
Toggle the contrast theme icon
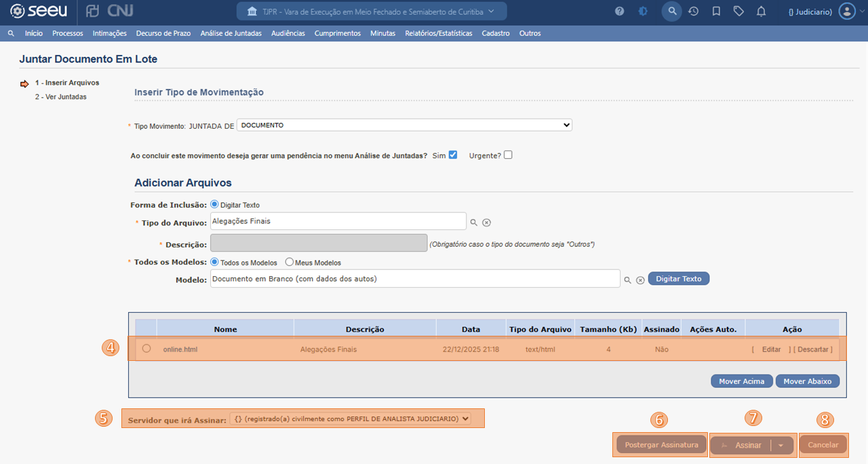[643, 12]
